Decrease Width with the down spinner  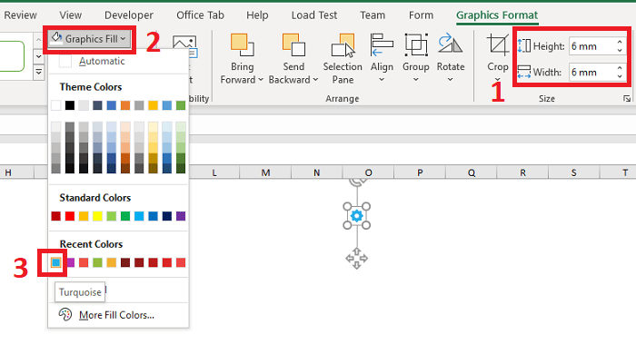pos(620,76)
